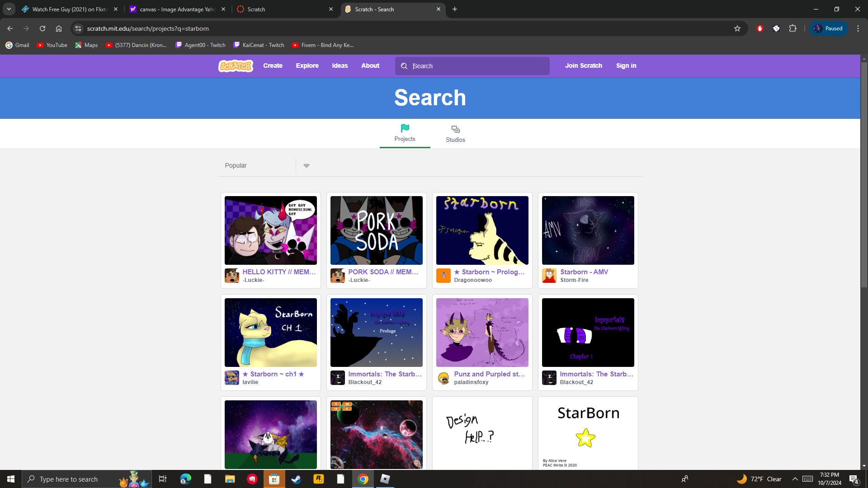Viewport: 868px width, 488px height.
Task: Open the Explore menu item
Action: 307,66
